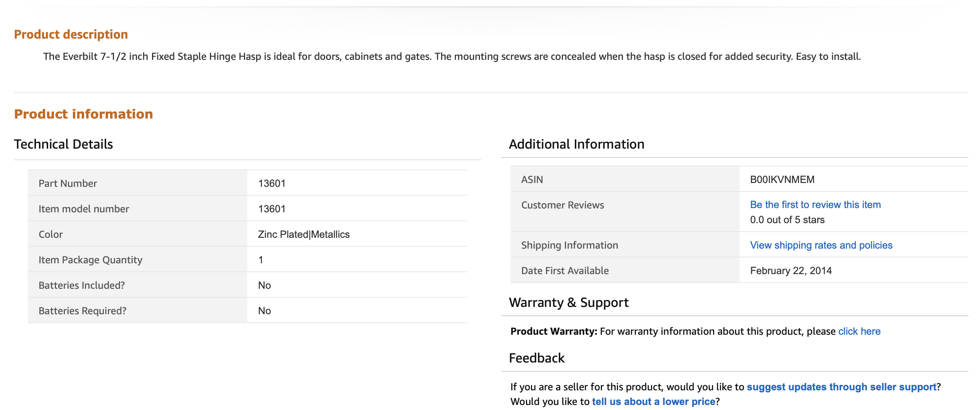Open 'suggest updates through seller support' link

841,387
